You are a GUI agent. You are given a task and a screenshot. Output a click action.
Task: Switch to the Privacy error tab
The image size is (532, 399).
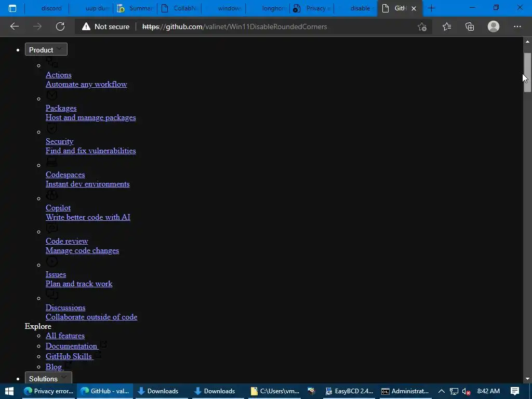pos(312,8)
